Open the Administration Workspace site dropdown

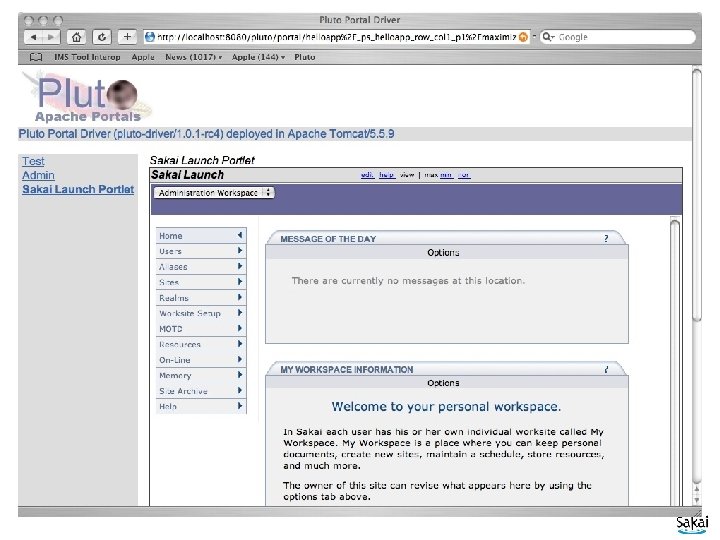[214, 193]
